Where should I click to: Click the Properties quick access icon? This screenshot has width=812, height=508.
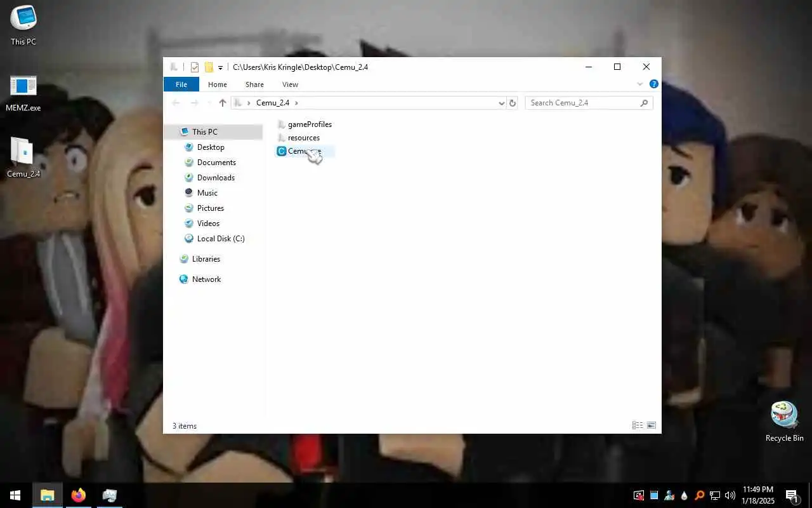point(195,67)
